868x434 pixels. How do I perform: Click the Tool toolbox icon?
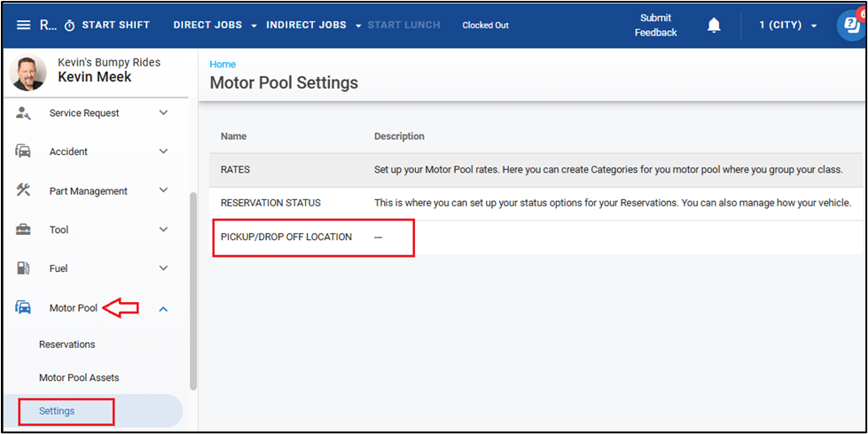(x=24, y=229)
